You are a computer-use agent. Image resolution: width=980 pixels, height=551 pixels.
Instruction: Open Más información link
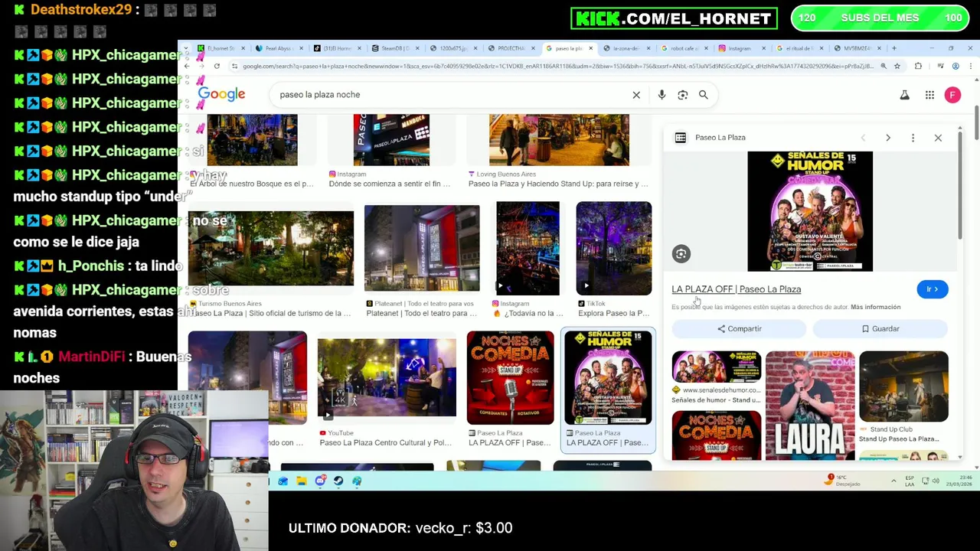(875, 307)
